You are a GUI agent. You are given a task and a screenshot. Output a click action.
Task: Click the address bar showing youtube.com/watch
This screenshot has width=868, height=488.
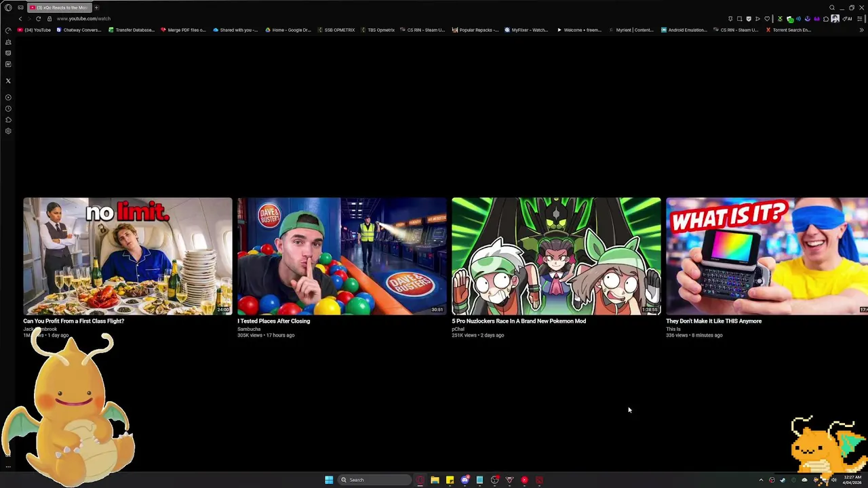pos(83,18)
